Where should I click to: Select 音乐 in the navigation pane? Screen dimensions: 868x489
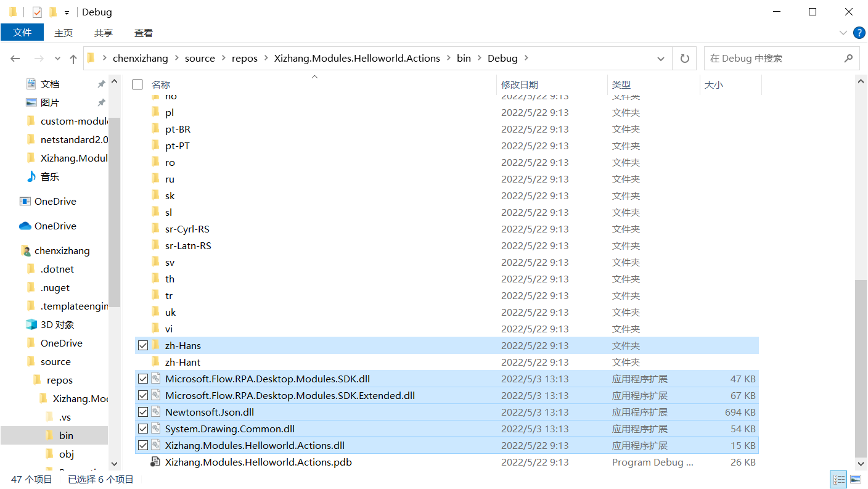point(50,176)
